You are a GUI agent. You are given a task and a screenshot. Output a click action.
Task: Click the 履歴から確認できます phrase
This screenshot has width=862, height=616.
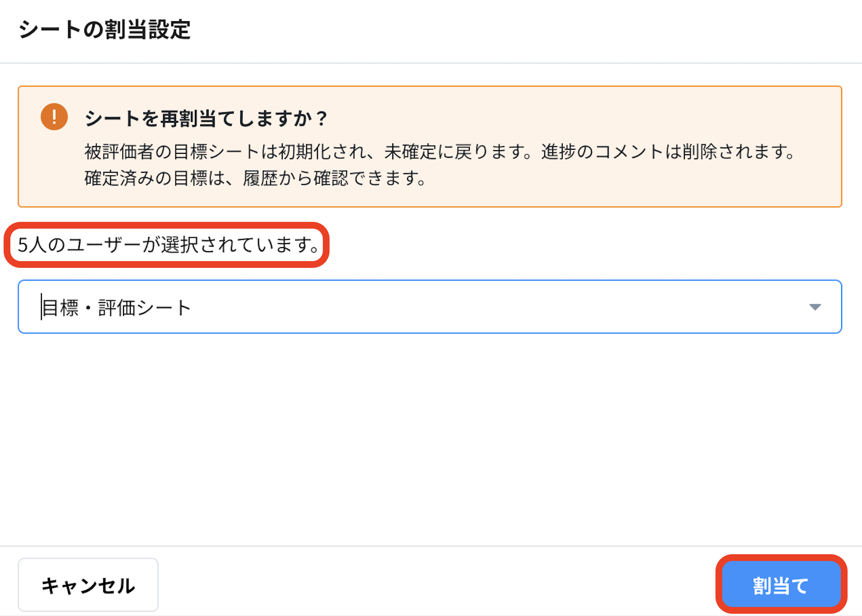[x=334, y=179]
